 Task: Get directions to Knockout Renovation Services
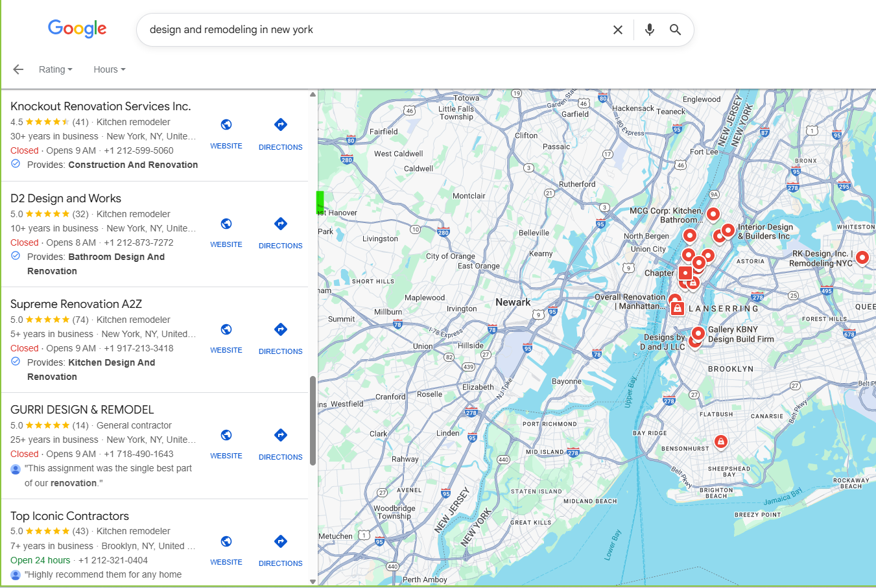281,124
